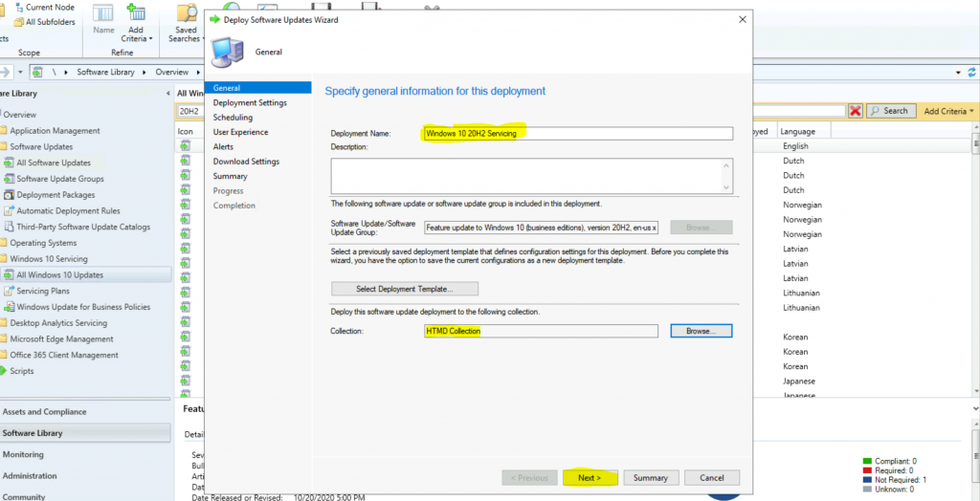The height and width of the screenshot is (501, 980).
Task: Open the Scripts node
Action: coord(21,371)
